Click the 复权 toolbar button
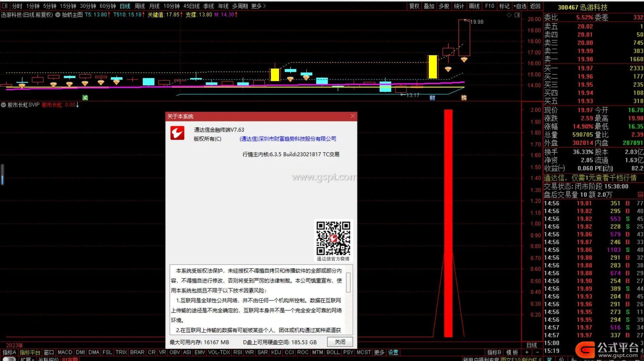Image resolution: width=644 pixels, height=361 pixels. point(414,6)
